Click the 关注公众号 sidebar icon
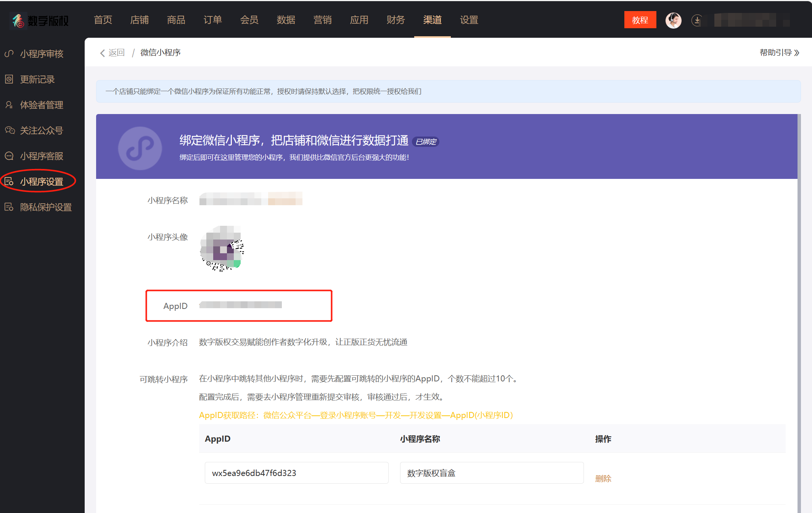This screenshot has width=812, height=513. pos(10,130)
